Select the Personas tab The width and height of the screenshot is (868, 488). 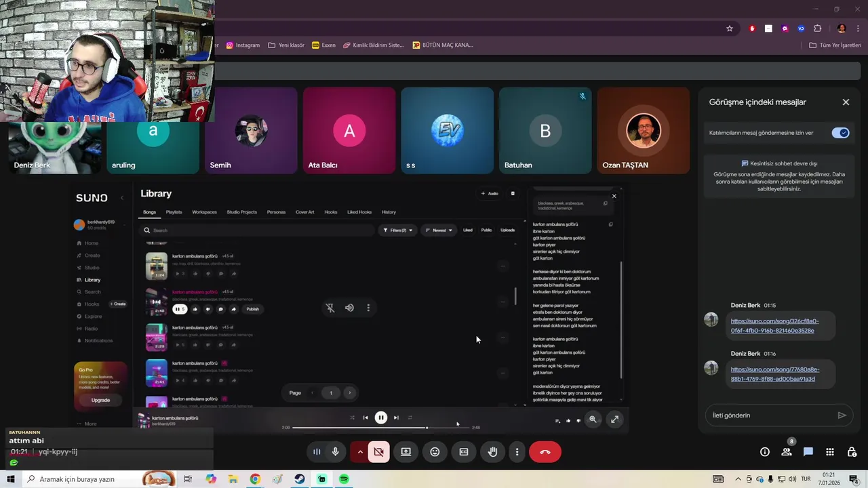click(x=276, y=212)
